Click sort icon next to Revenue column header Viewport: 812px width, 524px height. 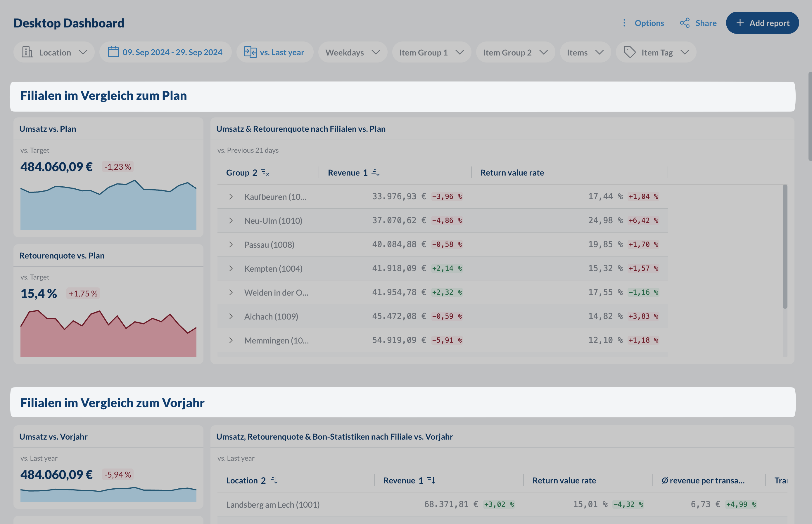click(x=376, y=173)
